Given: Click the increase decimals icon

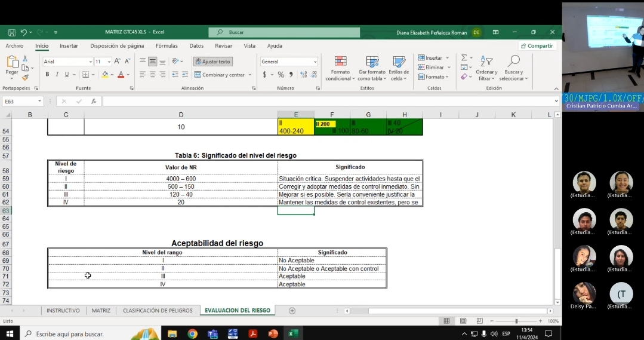Looking at the screenshot, I should (x=303, y=75).
